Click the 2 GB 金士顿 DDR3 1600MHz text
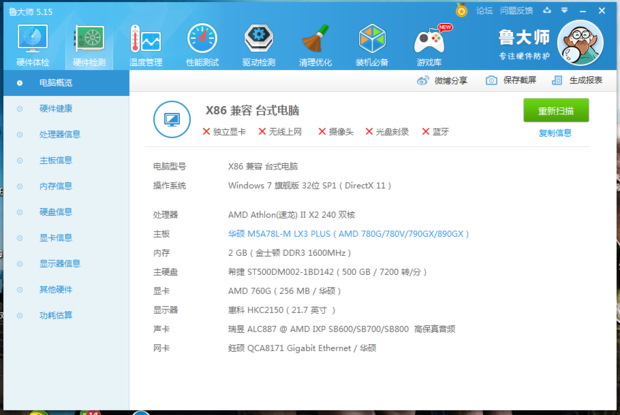The image size is (620, 415). [289, 253]
